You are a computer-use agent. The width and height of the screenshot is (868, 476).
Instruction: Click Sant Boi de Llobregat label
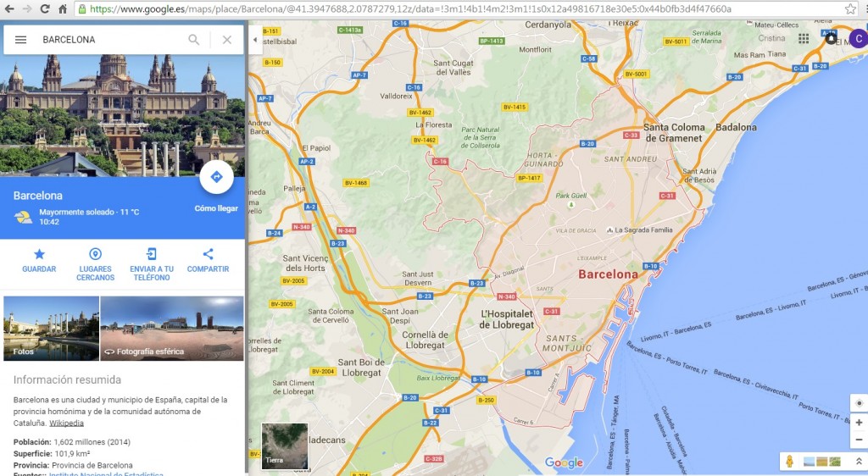[361, 368]
